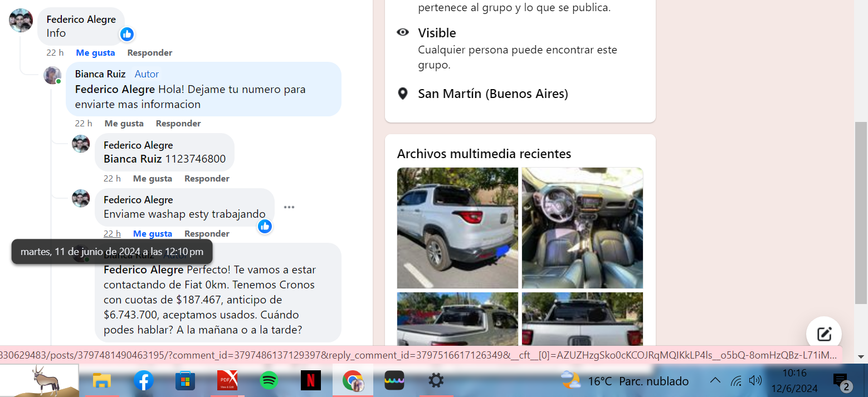Like Bianca Ruiz's Dejame tu numero reply
Image resolution: width=868 pixels, height=397 pixels.
[x=124, y=123]
